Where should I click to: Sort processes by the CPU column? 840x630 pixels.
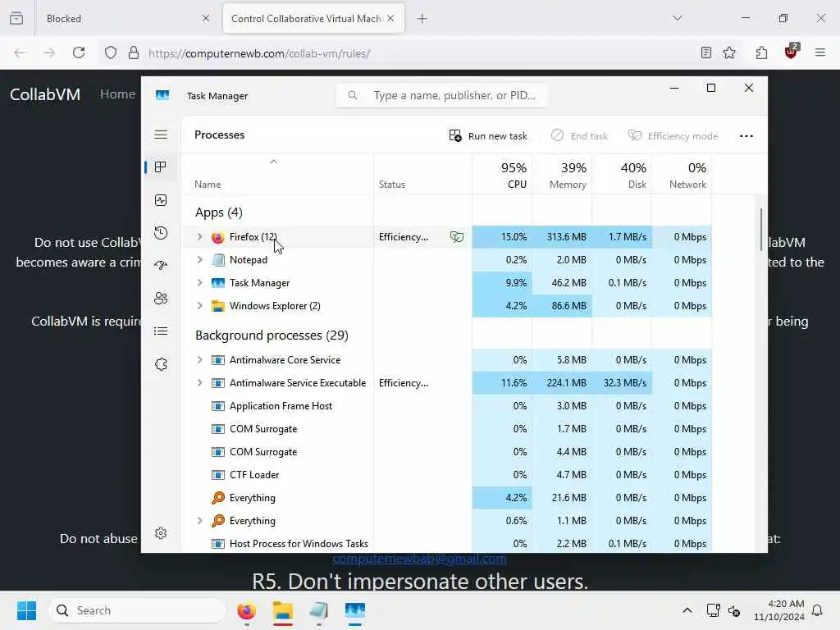tap(503, 176)
